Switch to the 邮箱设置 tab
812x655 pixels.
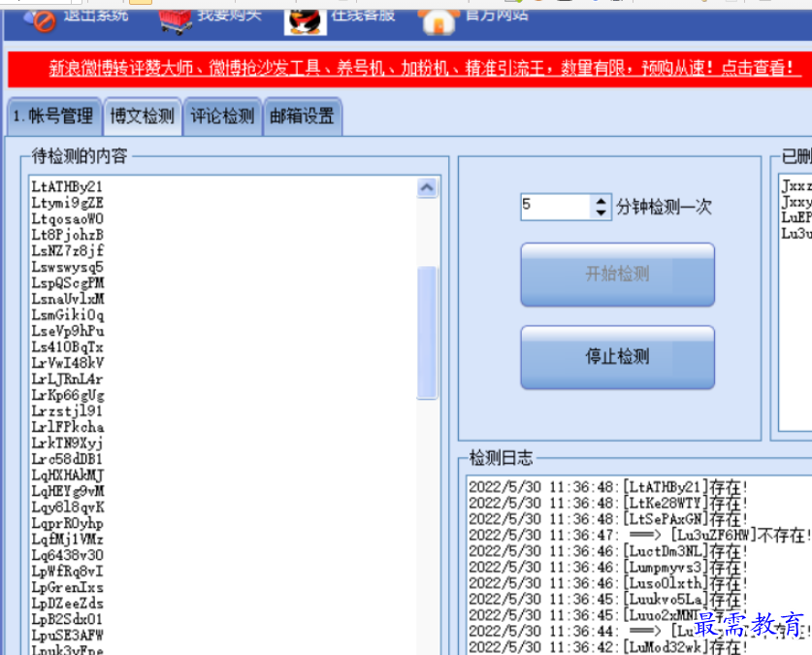pos(303,116)
